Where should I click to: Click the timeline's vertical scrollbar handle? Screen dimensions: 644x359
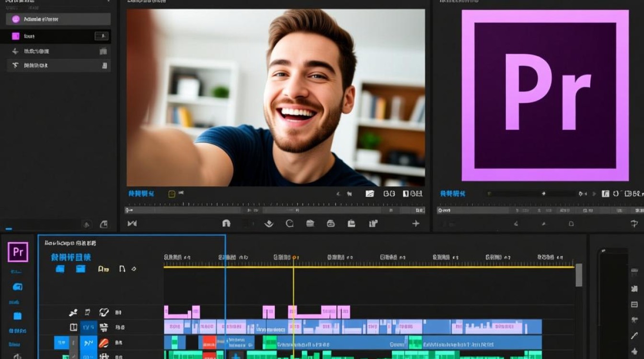pyautogui.click(x=579, y=275)
